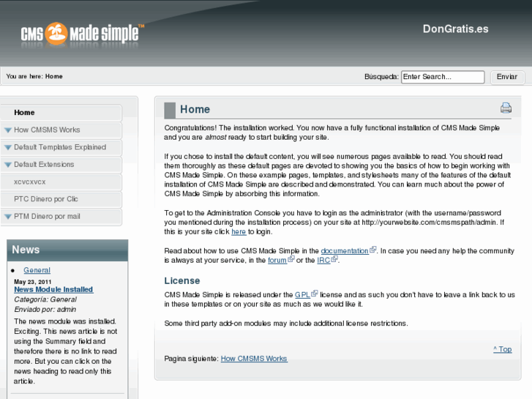The image size is (532, 399).
Task: Expand the Default Extensions arrow
Action: [8, 165]
